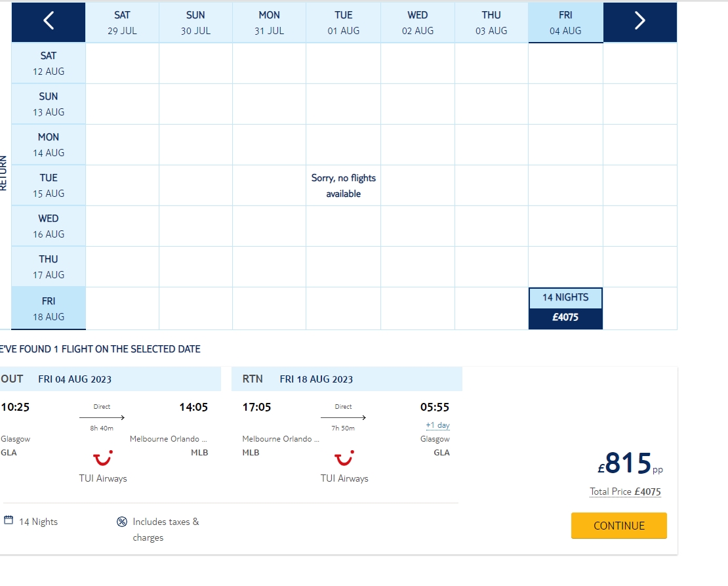
Task: Select the 14 NIGHTS £4075 fare cell
Action: pyautogui.click(x=565, y=308)
